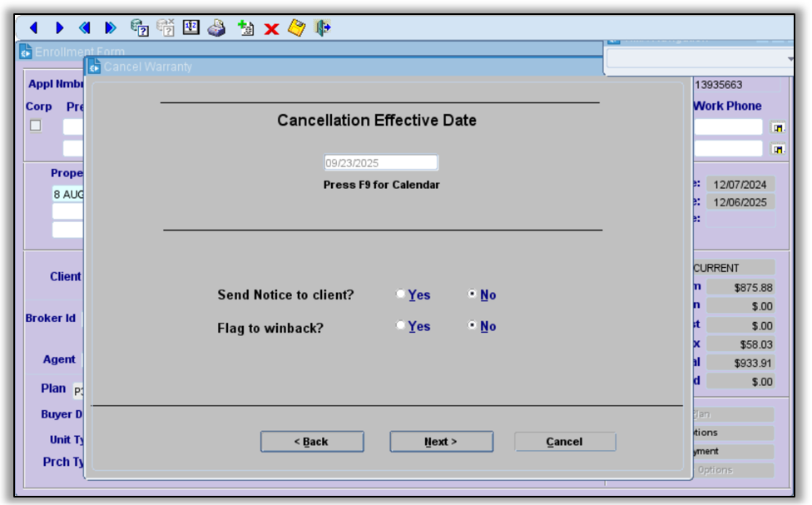Select No for Send Notice to client
812x505 pixels.
[x=473, y=295]
